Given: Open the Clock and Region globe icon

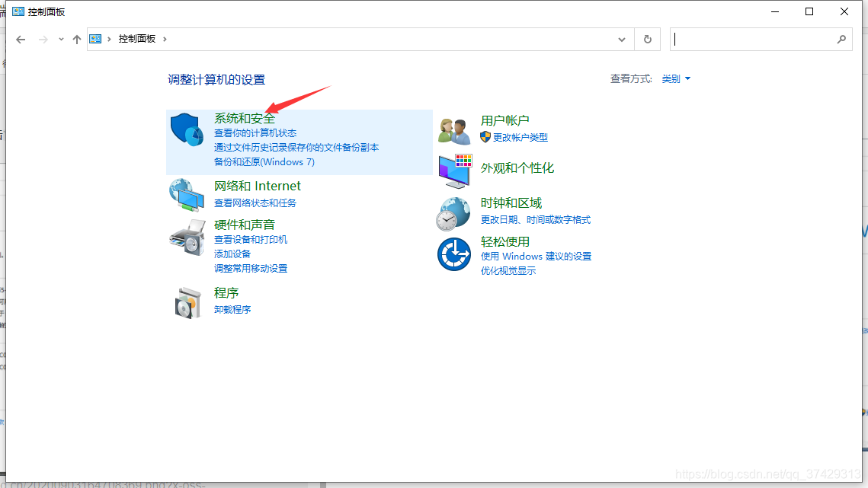Looking at the screenshot, I should (x=453, y=214).
